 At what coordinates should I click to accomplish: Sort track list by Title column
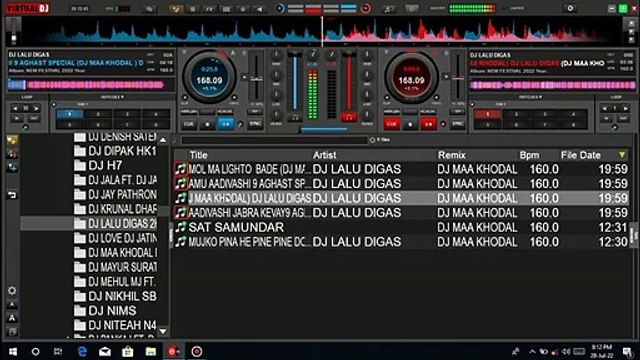point(198,155)
